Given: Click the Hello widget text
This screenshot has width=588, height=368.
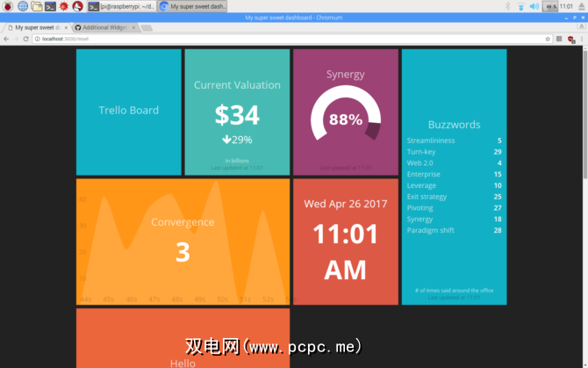Looking at the screenshot, I should click(183, 363).
